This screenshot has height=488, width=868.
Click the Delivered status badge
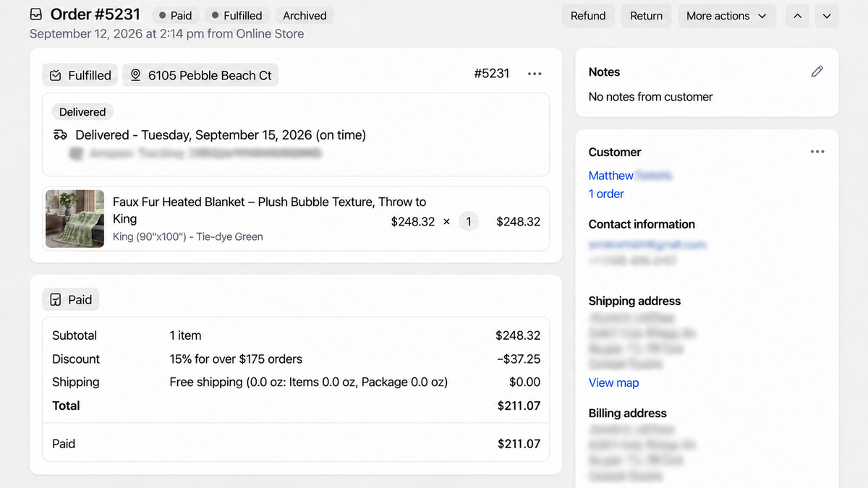click(x=82, y=112)
